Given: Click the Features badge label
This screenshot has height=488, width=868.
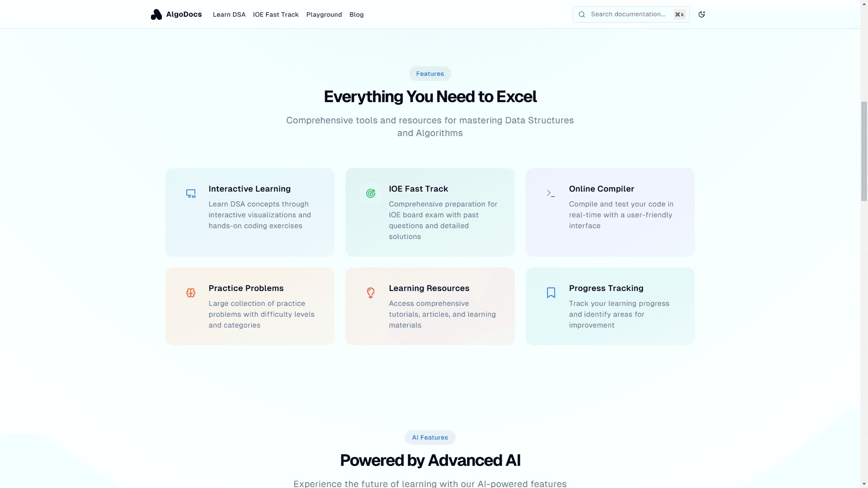Looking at the screenshot, I should (430, 73).
